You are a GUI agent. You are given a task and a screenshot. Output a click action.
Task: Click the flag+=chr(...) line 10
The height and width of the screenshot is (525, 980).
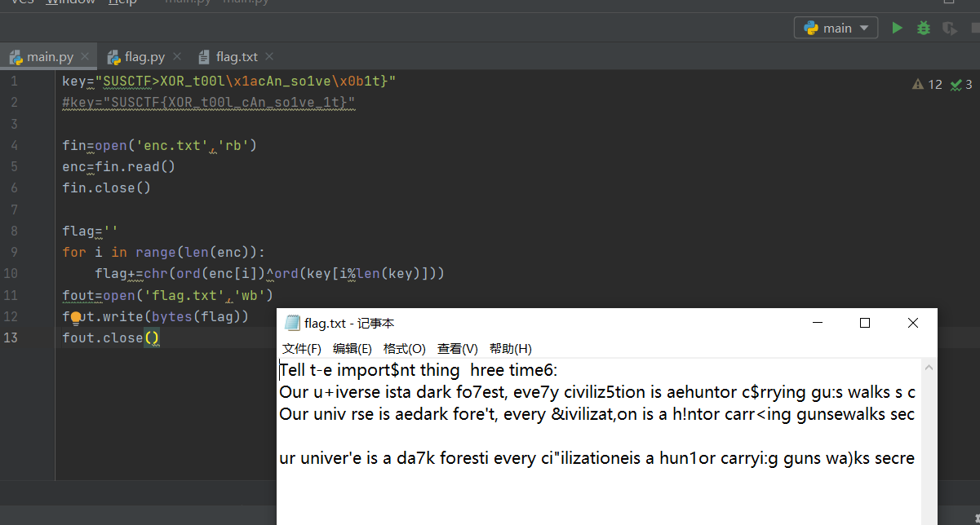(x=270, y=273)
